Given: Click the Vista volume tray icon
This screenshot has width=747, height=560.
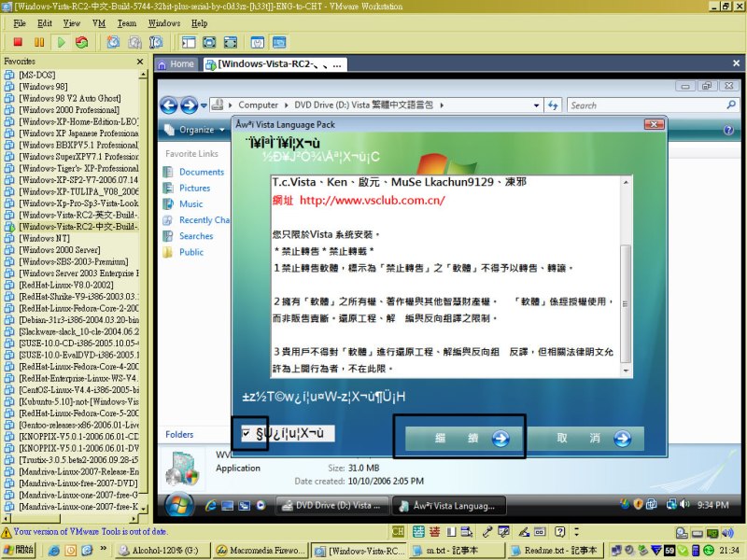Looking at the screenshot, I should (684, 504).
